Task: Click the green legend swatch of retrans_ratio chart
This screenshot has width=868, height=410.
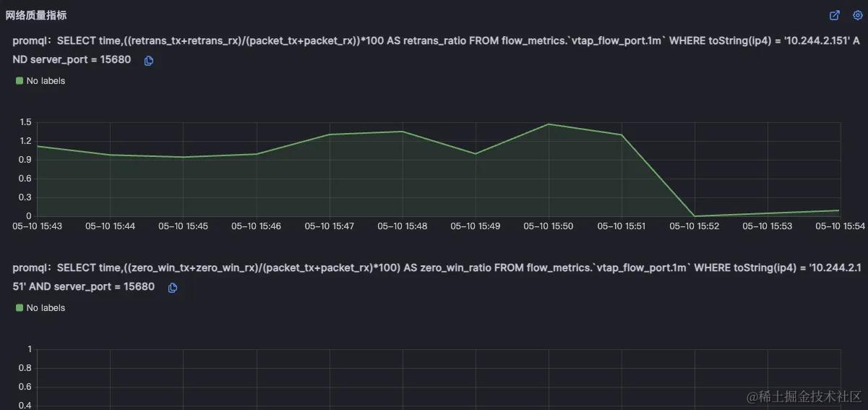Action: tap(20, 81)
